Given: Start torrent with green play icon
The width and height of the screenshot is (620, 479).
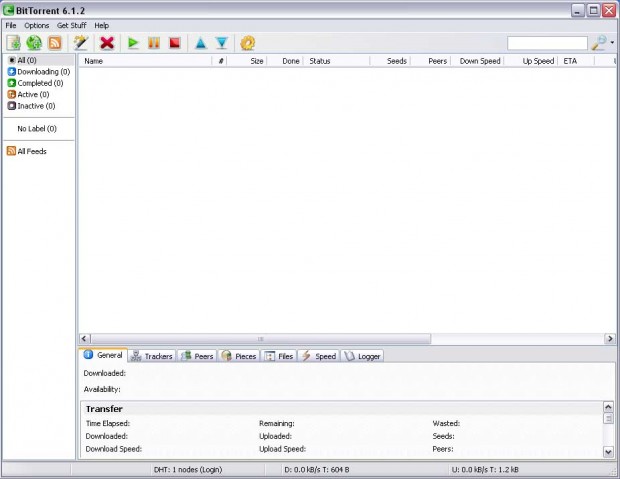Looking at the screenshot, I should (x=133, y=43).
